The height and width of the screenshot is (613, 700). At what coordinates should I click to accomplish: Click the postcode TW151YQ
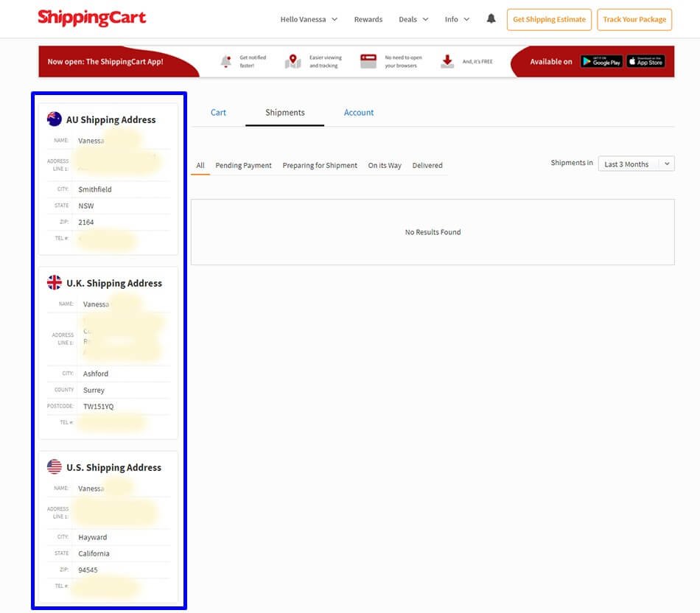(x=98, y=406)
